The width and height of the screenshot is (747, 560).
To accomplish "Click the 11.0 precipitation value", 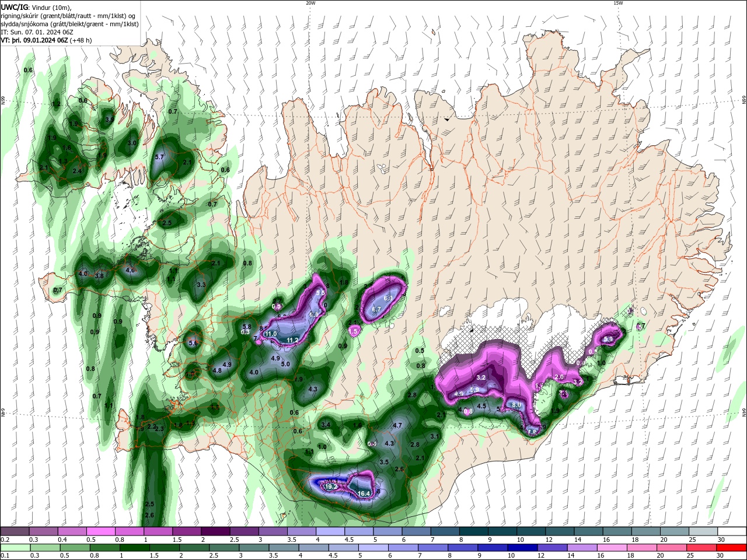I will [x=271, y=334].
